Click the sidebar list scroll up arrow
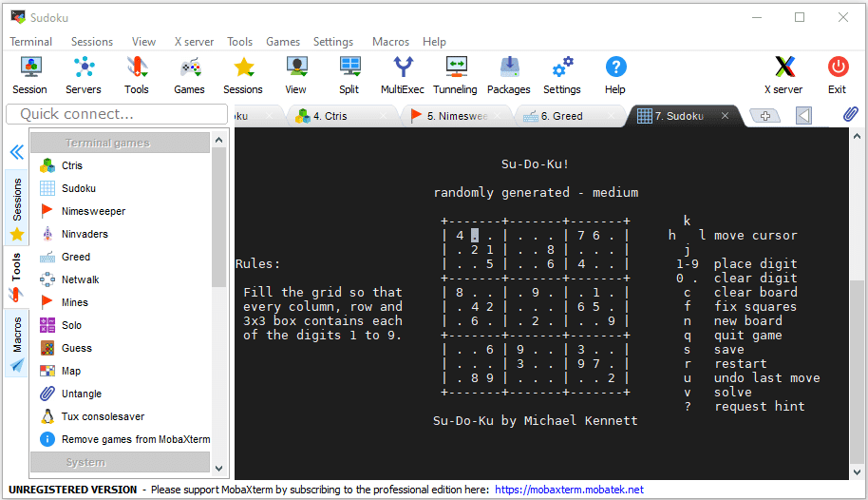The height and width of the screenshot is (500, 868). (x=219, y=140)
